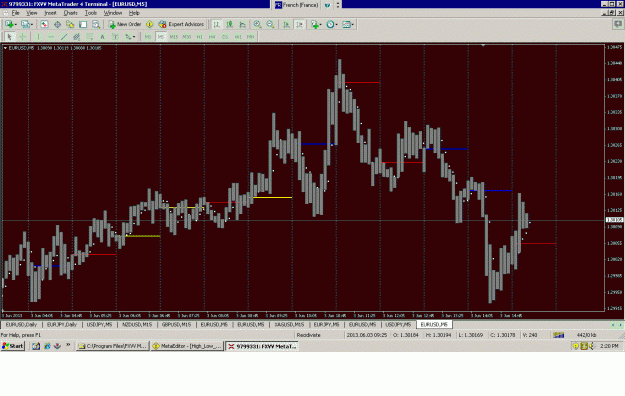Open the language bar options arrows
The image size is (625, 396).
[x=338, y=5]
